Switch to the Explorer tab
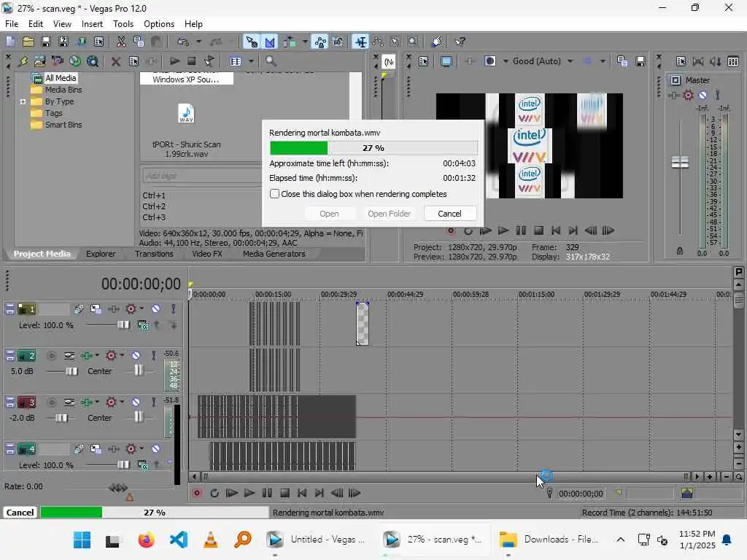 pyautogui.click(x=101, y=254)
